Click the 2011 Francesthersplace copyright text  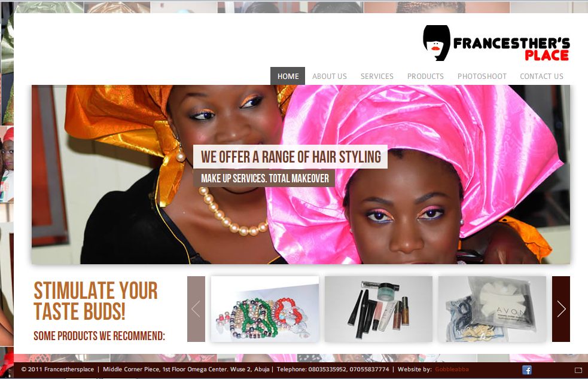tap(58, 369)
